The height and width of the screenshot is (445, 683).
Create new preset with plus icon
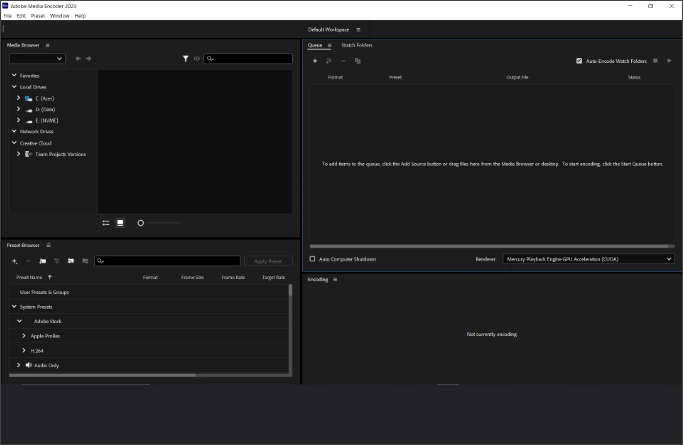coord(14,260)
